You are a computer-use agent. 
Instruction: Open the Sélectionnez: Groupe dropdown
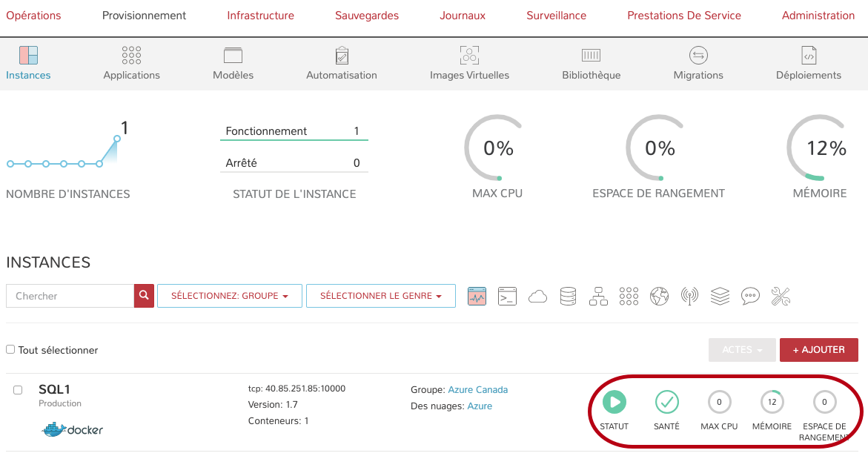[230, 296]
